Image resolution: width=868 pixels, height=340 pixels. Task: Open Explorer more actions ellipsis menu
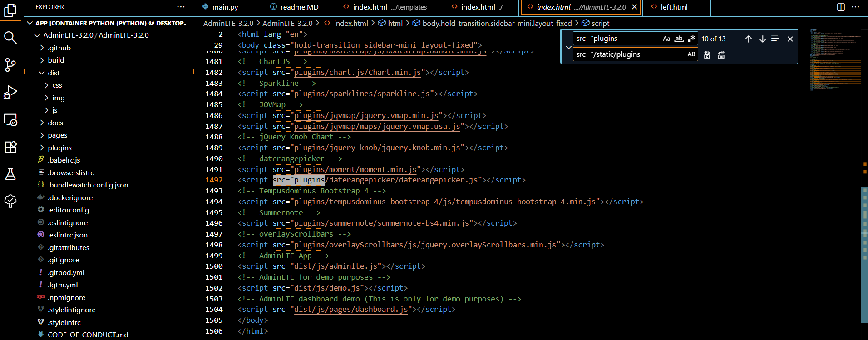[x=181, y=7]
